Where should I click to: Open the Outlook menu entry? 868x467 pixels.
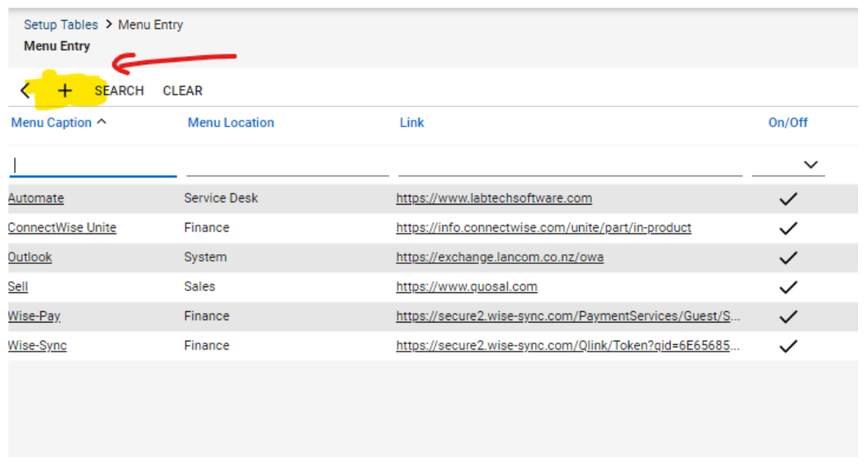point(30,257)
